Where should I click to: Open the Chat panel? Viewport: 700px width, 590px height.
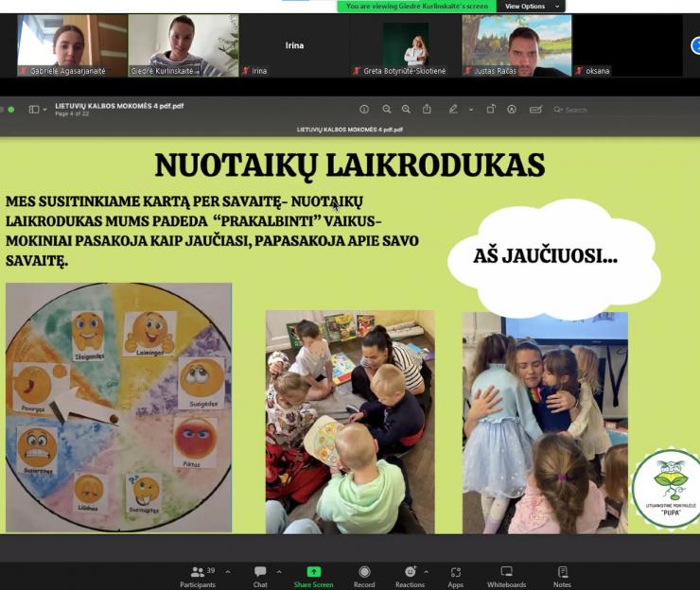coord(260,577)
